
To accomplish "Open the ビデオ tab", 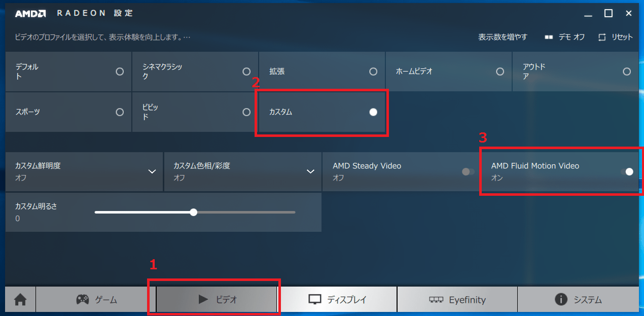I will pyautogui.click(x=217, y=300).
